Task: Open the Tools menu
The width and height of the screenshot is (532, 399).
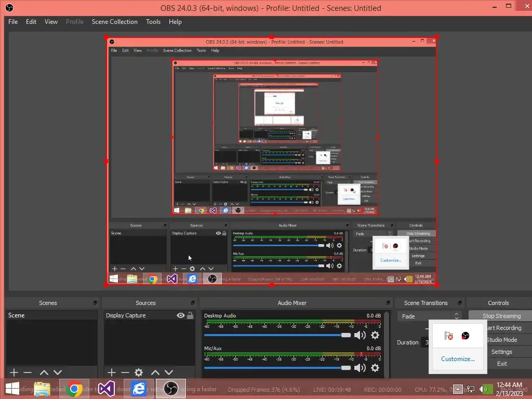Action: pos(153,22)
